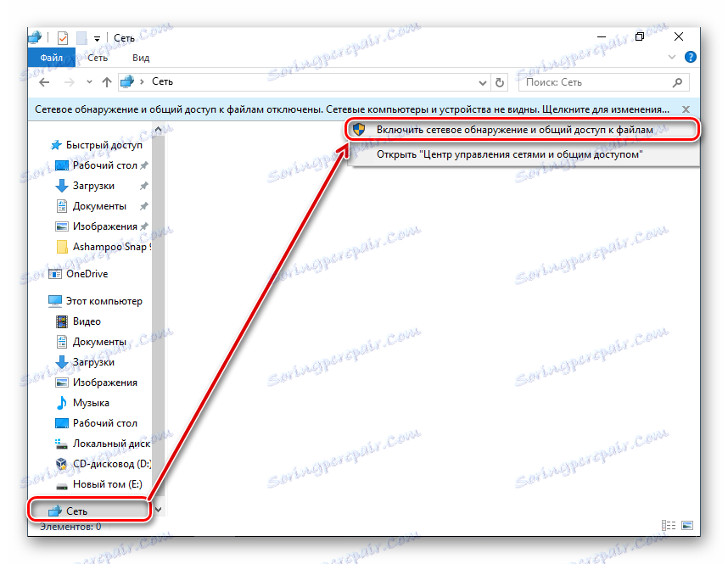Open pinned Документы under quick access
This screenshot has width=728, height=564.
[99, 206]
